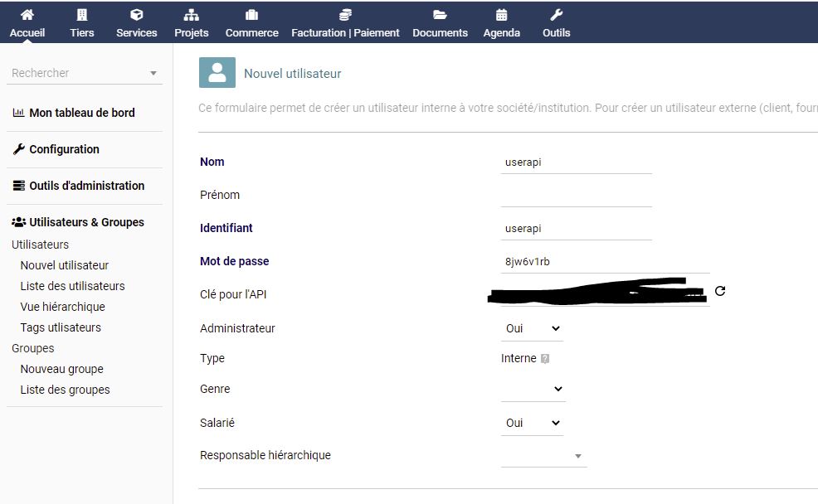Expand the Responsable hiérarchique selector
Screen dimensions: 818x504
(543, 456)
